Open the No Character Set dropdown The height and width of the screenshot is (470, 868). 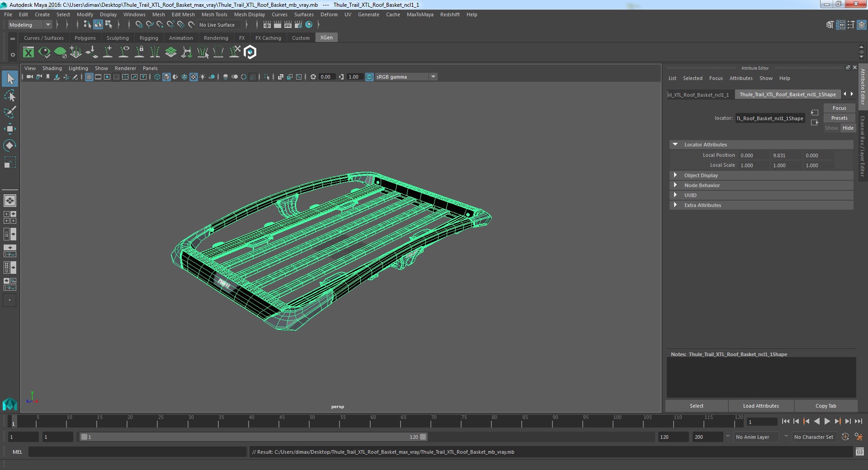814,437
